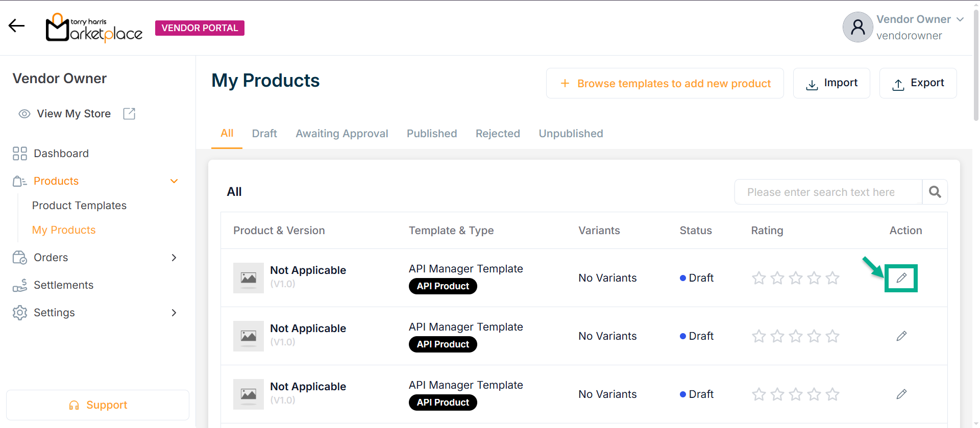980x428 pixels.
Task: Click the first product's image thumbnail
Action: [x=249, y=278]
